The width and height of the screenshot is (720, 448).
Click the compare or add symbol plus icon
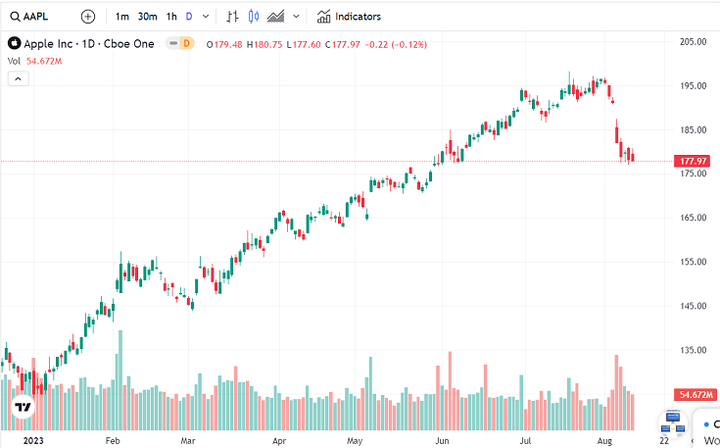tap(88, 17)
